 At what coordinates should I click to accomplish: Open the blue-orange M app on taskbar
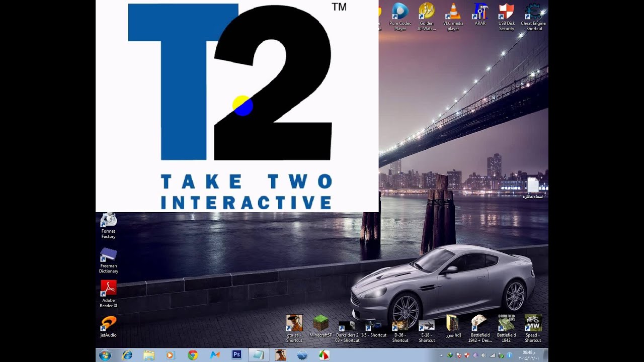(x=215, y=355)
